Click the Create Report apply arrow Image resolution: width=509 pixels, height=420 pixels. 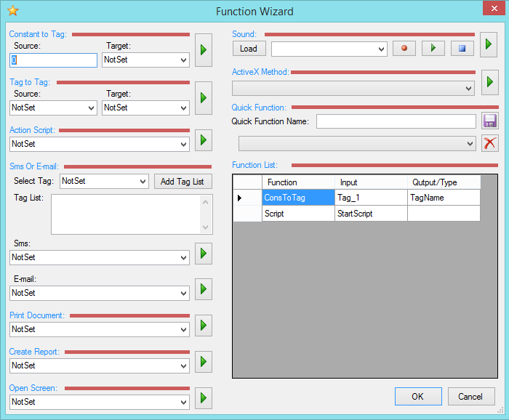(x=204, y=361)
